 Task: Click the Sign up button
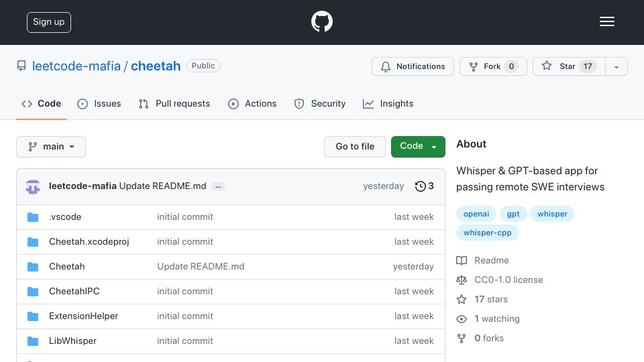click(x=49, y=22)
